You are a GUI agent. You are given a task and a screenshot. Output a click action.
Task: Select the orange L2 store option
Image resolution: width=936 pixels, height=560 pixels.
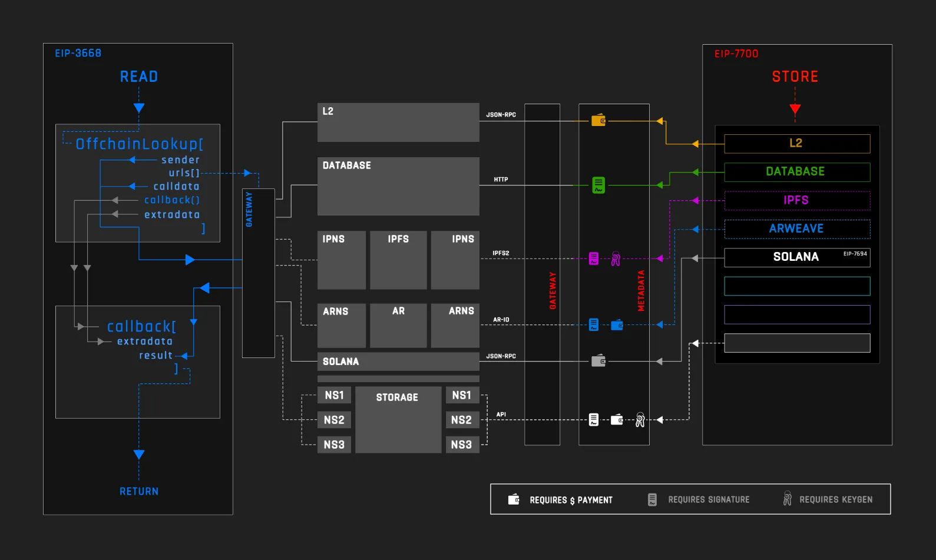pos(797,144)
